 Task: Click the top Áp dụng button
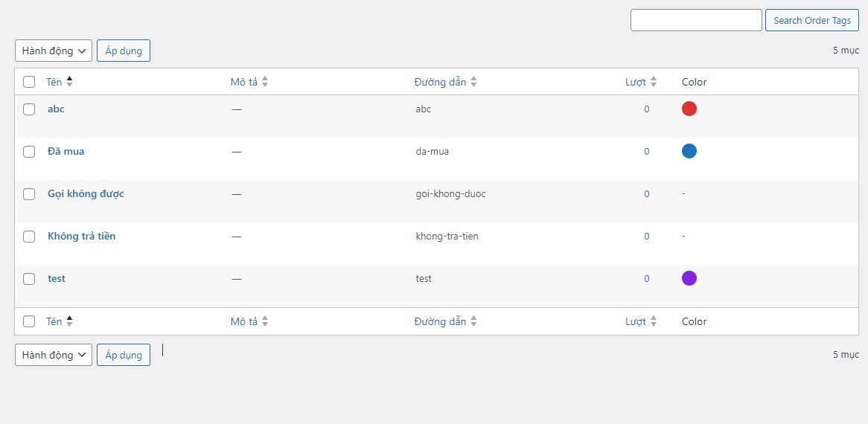click(124, 51)
